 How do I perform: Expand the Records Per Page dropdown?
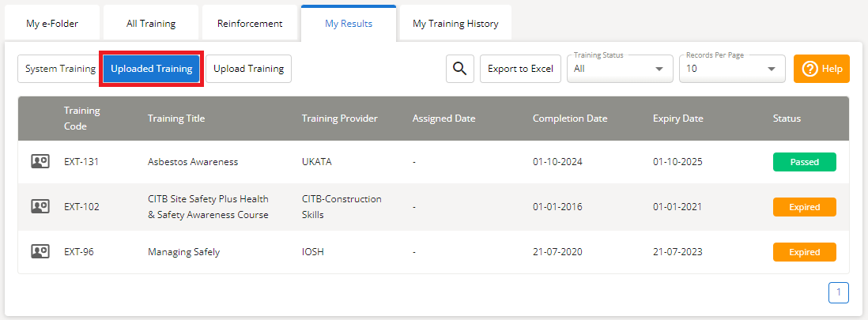[731, 69]
